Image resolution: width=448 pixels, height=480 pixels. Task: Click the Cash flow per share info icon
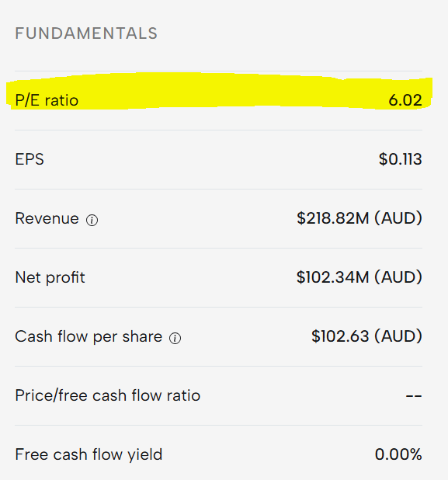175,339
